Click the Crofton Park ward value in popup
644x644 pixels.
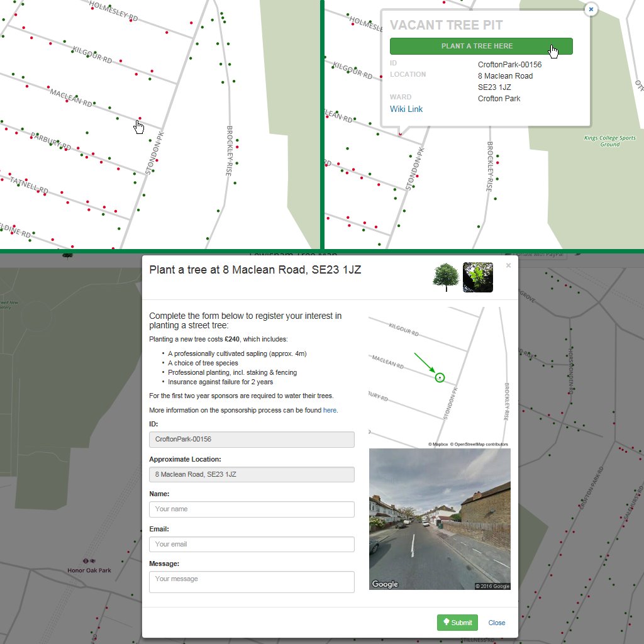[x=499, y=99]
